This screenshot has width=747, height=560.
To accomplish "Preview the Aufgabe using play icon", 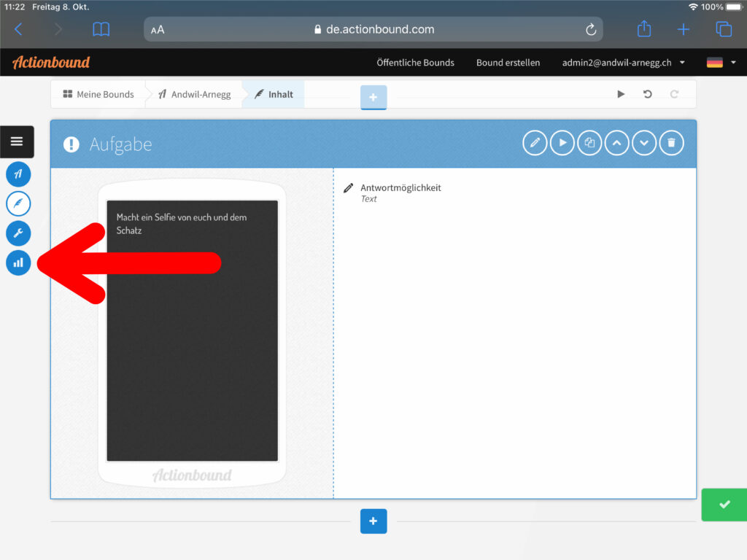I will (x=562, y=143).
